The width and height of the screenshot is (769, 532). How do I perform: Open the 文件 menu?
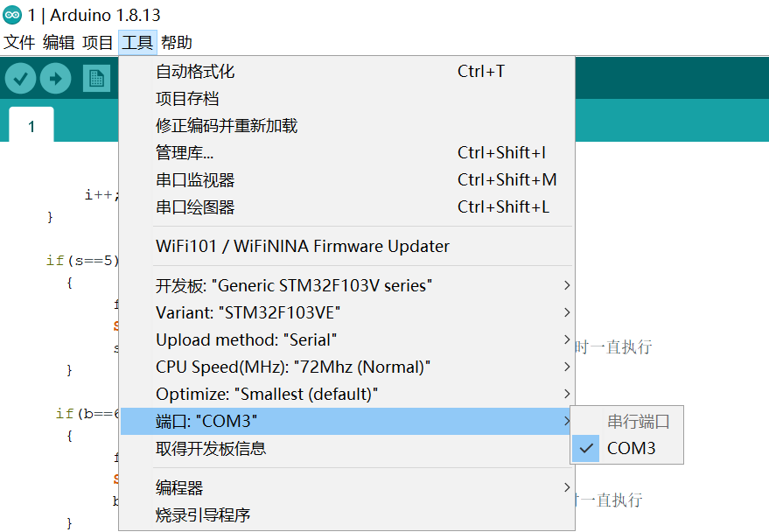pos(18,41)
